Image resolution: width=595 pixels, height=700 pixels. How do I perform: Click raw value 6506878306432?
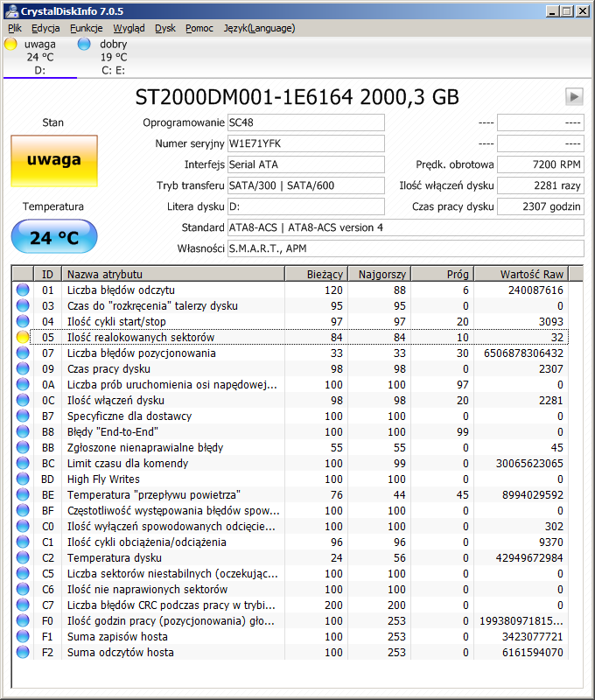pyautogui.click(x=523, y=353)
